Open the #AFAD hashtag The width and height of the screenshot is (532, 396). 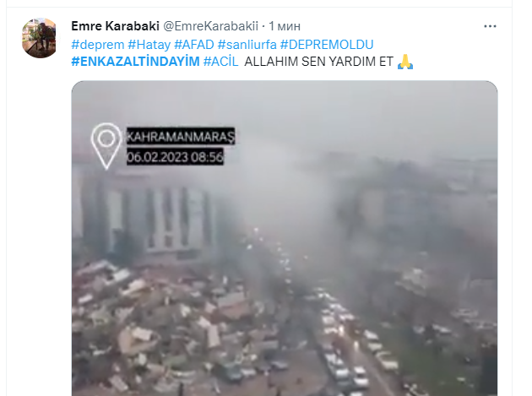(x=194, y=45)
